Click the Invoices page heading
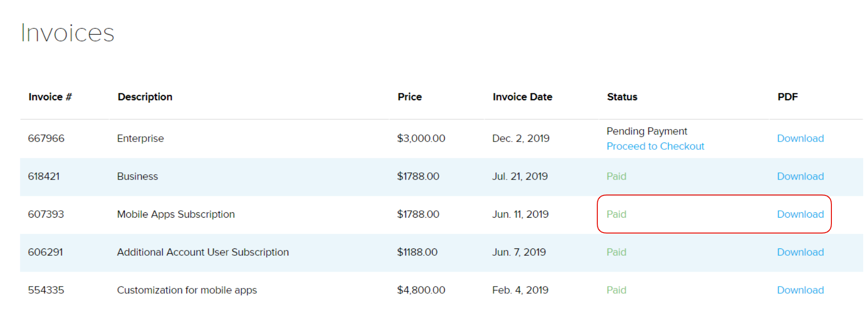Viewport: 868px width, 312px height. 67,33
